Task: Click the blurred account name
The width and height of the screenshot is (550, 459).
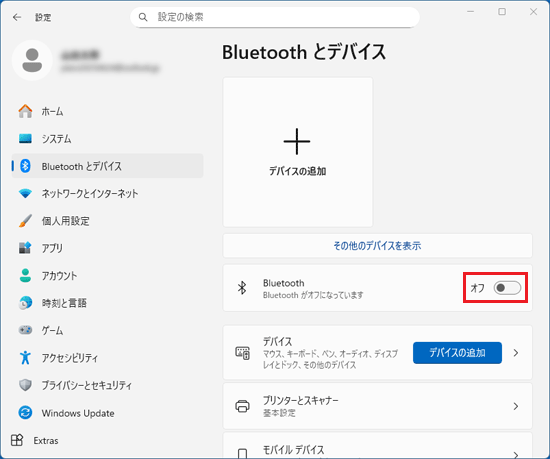Action: (x=80, y=55)
